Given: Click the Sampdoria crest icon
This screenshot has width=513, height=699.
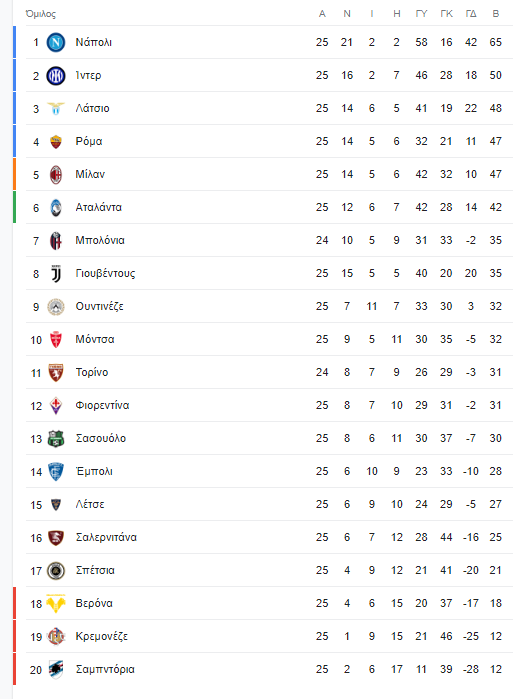Looking at the screenshot, I should (56, 670).
